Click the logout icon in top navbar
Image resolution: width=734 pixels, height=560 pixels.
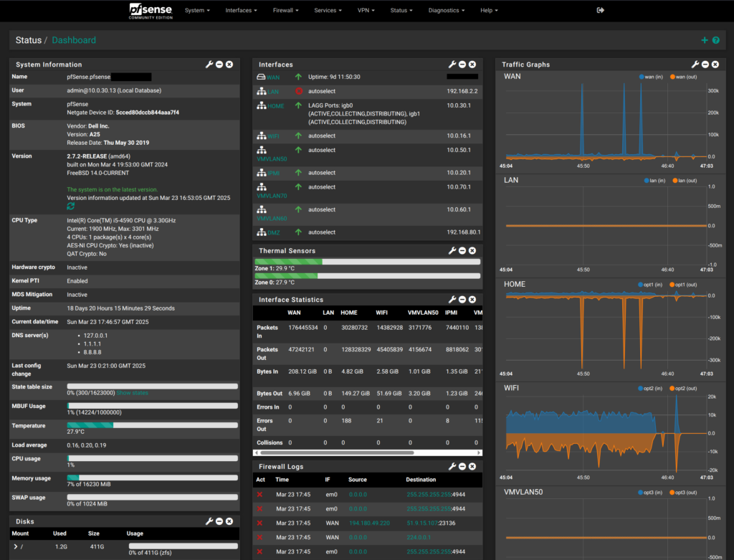pos(601,11)
